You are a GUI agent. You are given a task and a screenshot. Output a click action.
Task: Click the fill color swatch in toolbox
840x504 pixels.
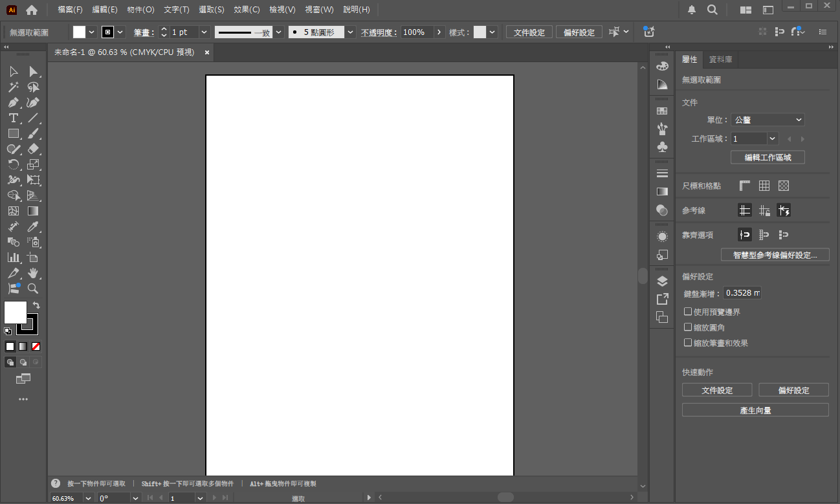pos(16,312)
